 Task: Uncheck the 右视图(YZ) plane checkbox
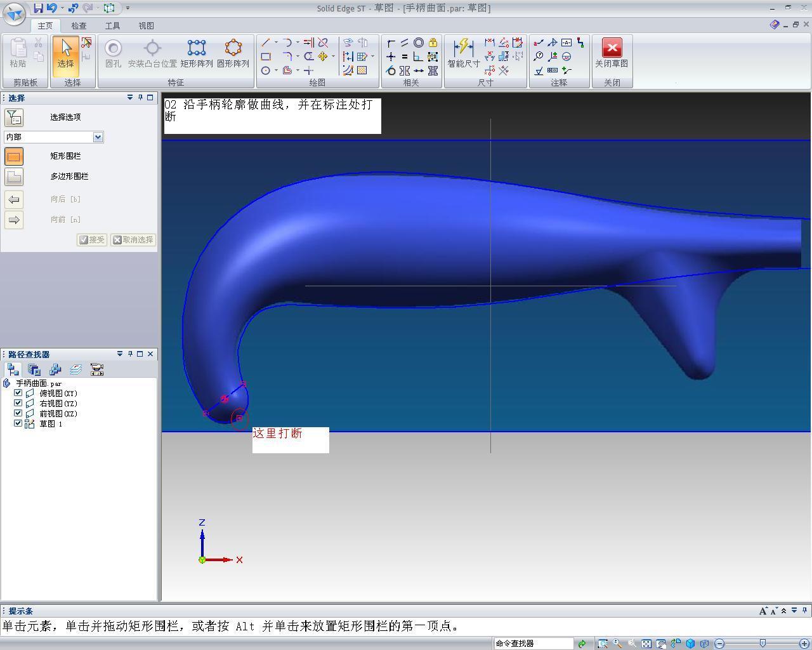tap(18, 403)
